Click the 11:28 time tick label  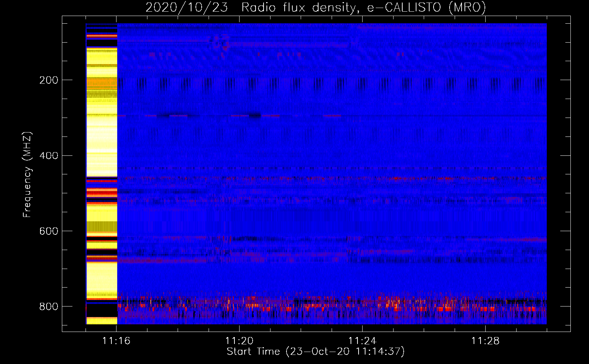coord(485,341)
